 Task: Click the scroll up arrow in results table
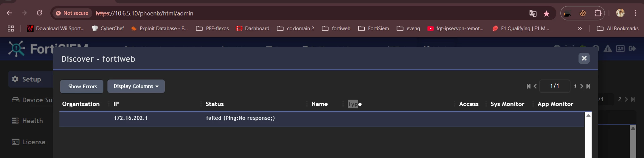[x=588, y=115]
